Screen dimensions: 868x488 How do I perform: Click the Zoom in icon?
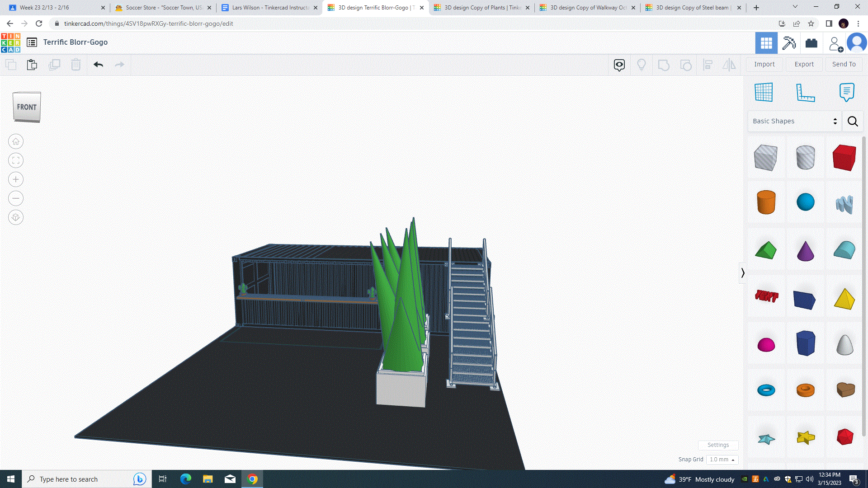pos(16,180)
